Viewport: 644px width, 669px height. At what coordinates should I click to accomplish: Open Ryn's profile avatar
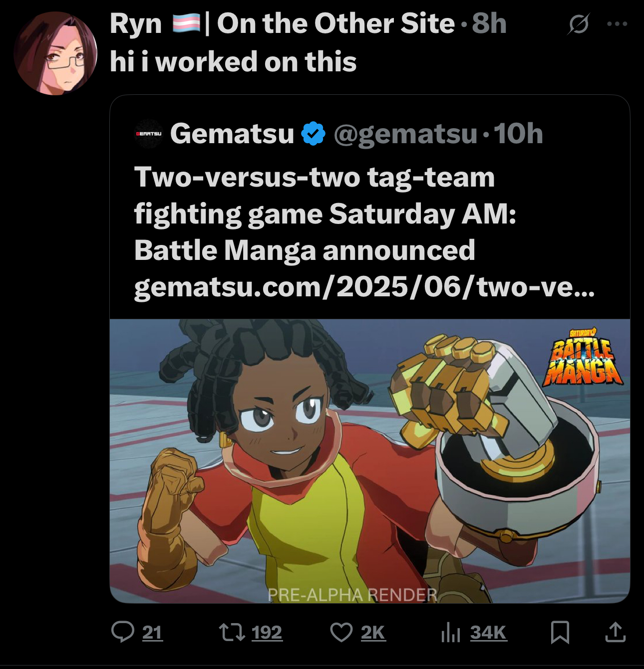(55, 53)
